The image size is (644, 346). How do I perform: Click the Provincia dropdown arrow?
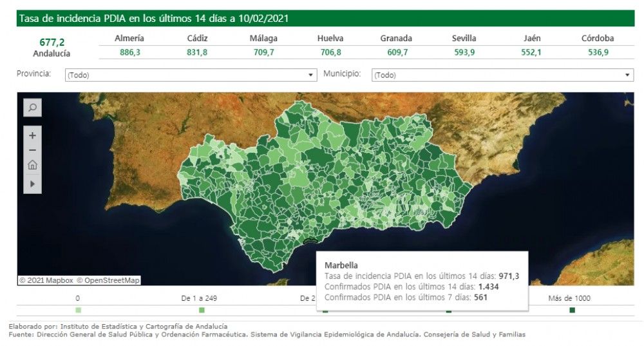coord(310,75)
